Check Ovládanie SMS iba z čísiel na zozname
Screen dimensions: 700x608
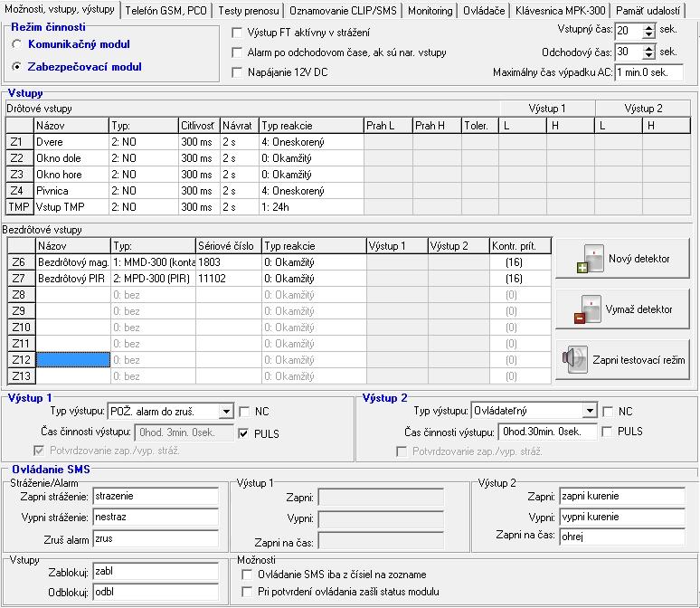(x=246, y=575)
